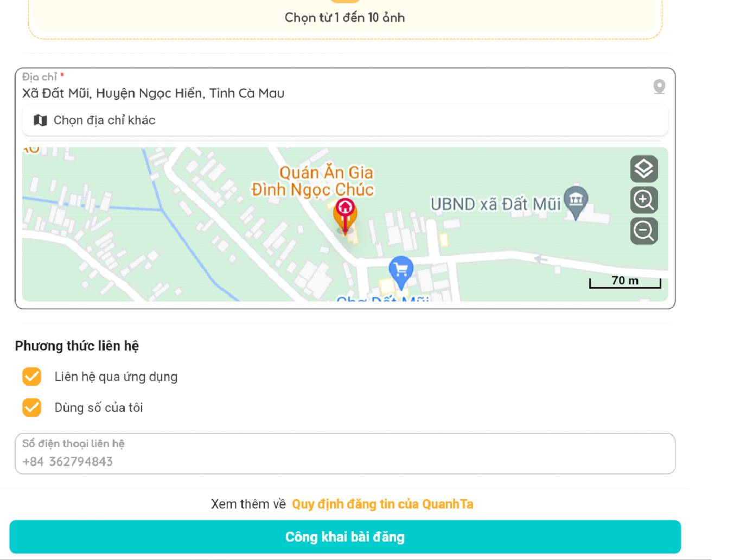Publish the post with Công khai bài đăng
734x560 pixels.
point(345,537)
